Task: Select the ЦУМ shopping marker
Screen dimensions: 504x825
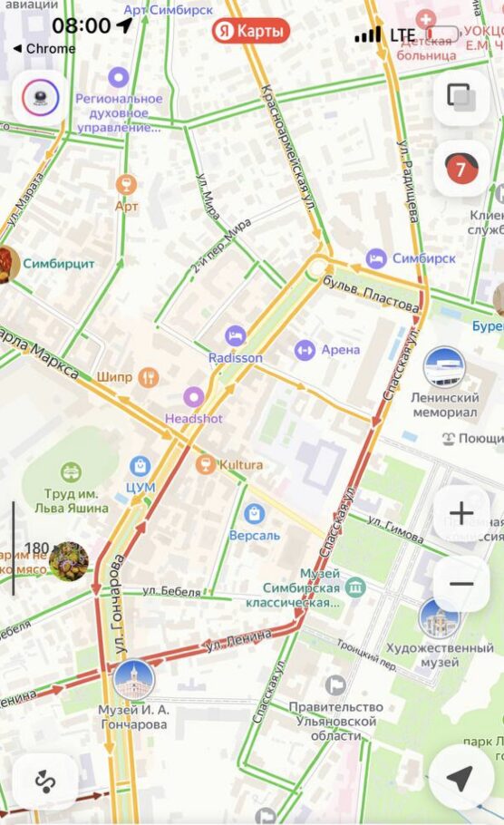Action: 140,466
